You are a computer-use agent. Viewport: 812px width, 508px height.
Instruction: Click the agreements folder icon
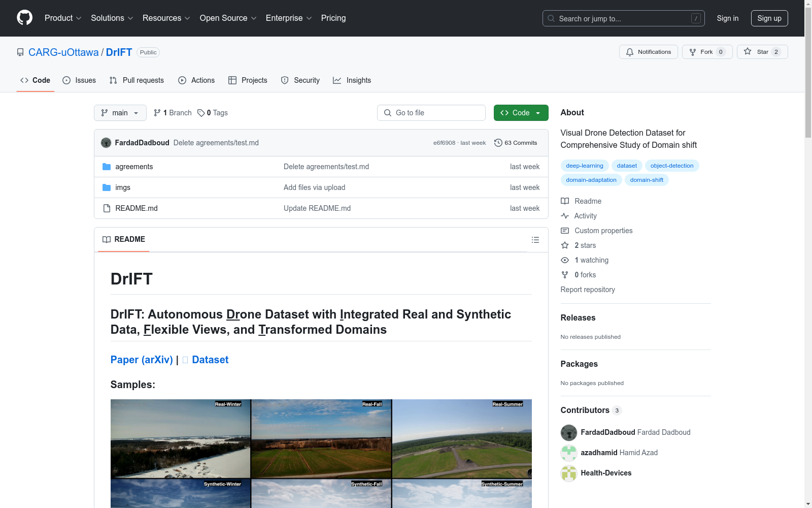[107, 167]
